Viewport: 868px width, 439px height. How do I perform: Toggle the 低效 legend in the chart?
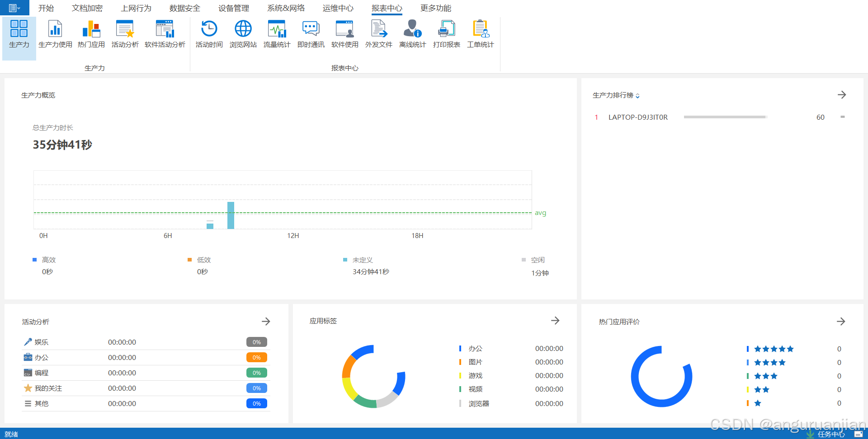(199, 260)
